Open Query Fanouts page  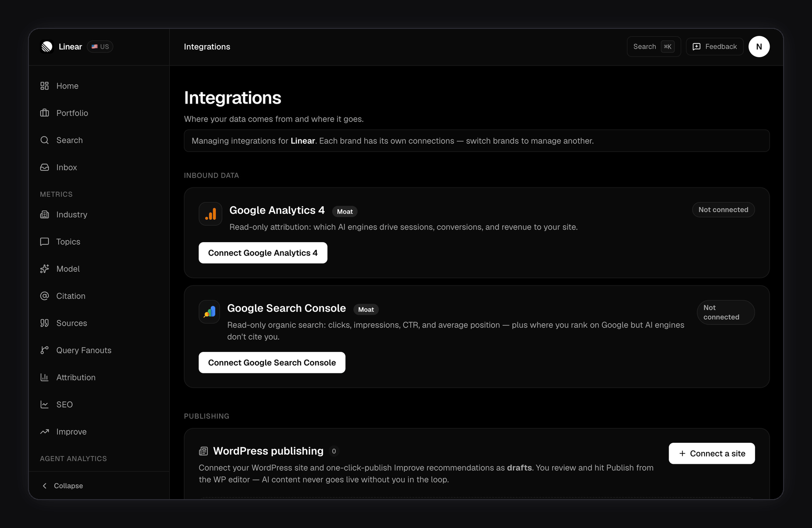pos(99,350)
